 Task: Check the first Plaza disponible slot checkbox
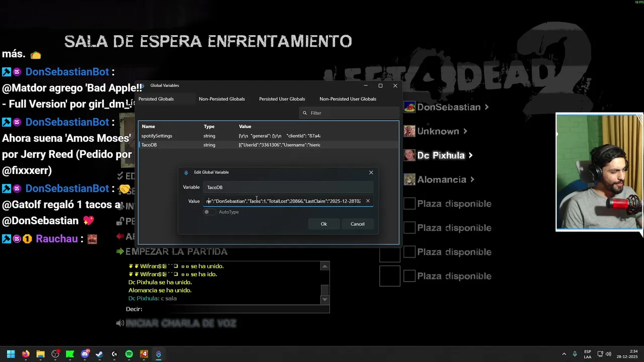pos(410,204)
